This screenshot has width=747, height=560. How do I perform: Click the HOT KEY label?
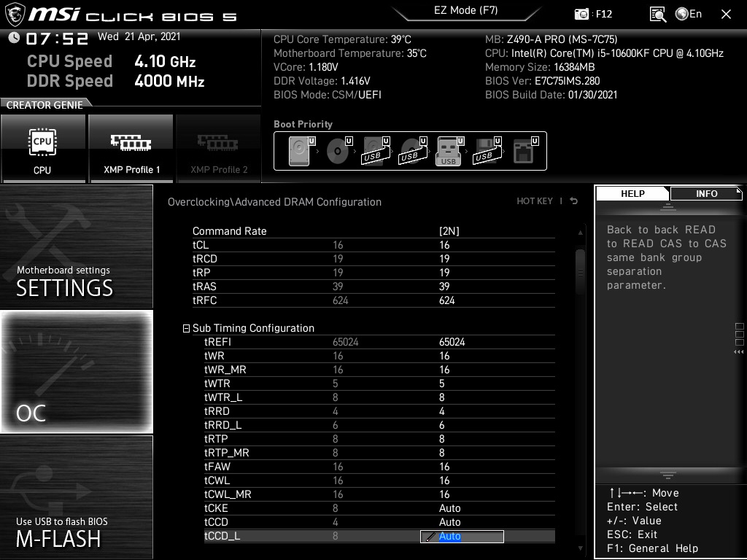(x=535, y=201)
